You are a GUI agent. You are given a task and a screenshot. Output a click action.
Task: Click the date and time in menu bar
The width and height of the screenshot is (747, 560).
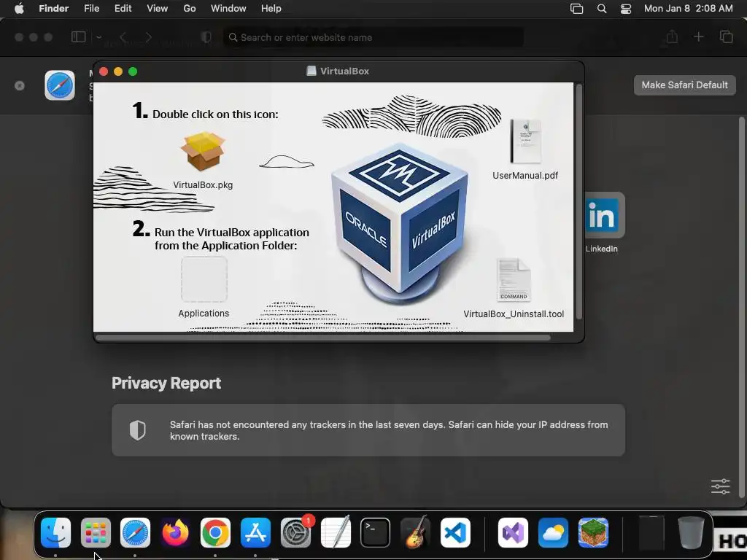689,9
